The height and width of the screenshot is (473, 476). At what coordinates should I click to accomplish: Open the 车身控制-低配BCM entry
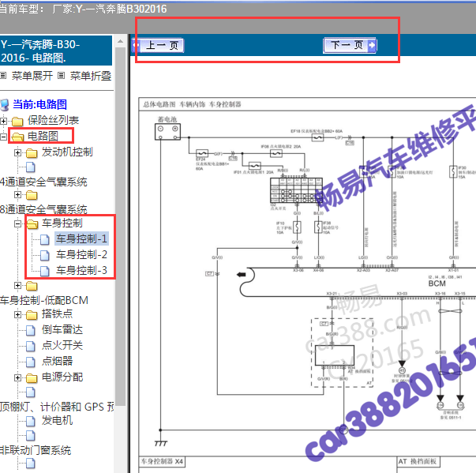tap(44, 300)
